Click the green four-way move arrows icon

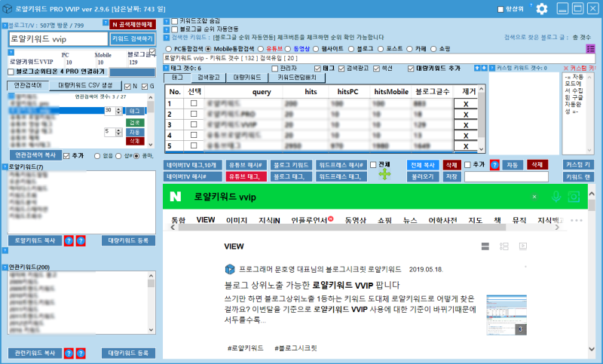[x=384, y=174]
